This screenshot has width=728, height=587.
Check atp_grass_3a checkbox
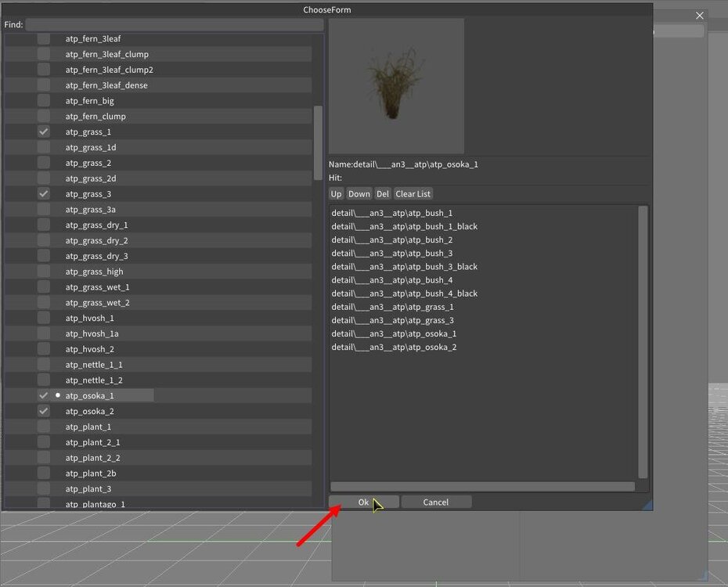point(44,209)
